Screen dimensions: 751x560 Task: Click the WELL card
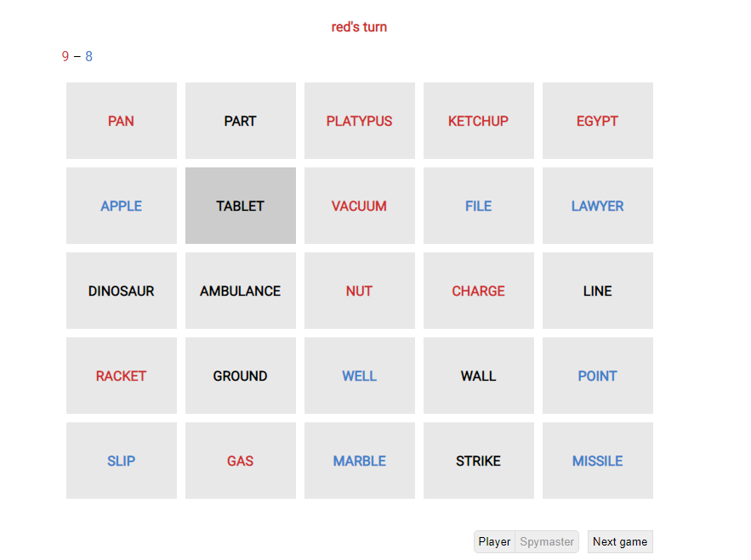pyautogui.click(x=359, y=376)
